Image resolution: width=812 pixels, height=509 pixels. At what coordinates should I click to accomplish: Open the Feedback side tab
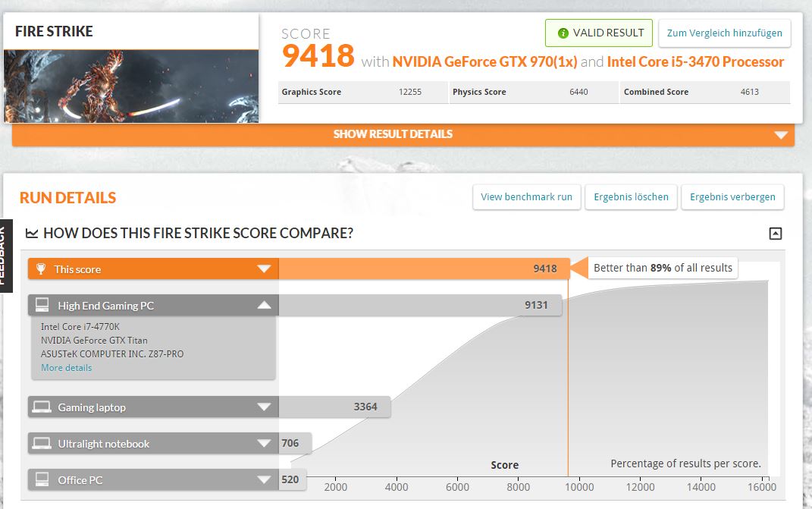pos(6,256)
